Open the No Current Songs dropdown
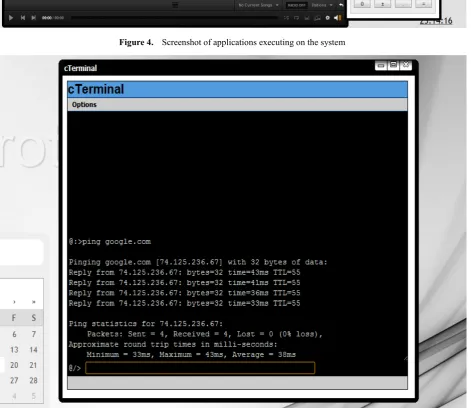The height and width of the screenshot is (408, 471). point(258,5)
